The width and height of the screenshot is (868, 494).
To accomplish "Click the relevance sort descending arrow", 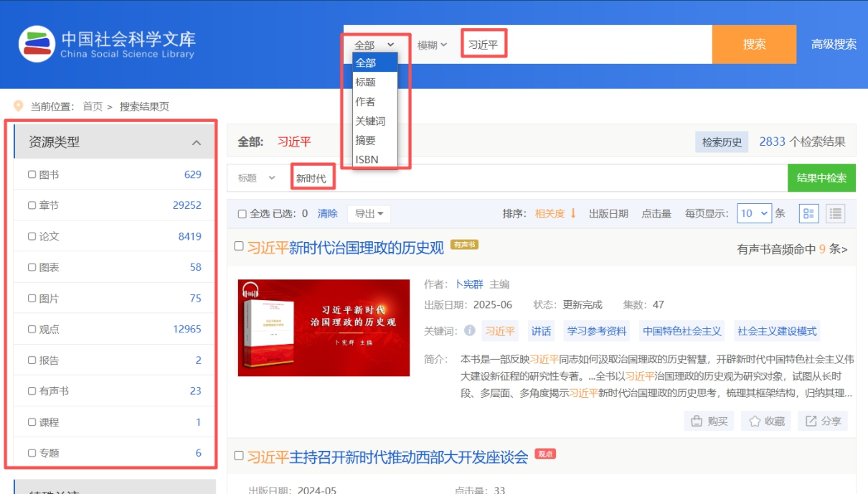I will 573,213.
